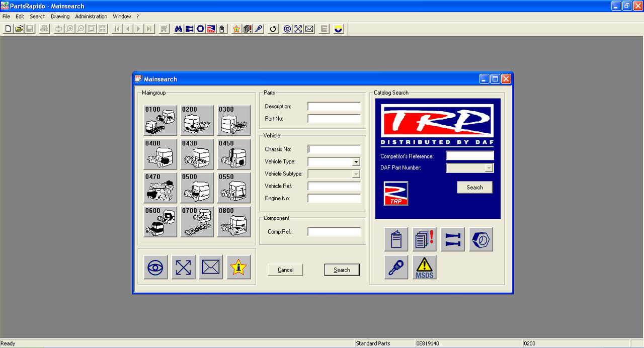644x348 pixels.
Task: Select maingroup 0700 chassis image
Action: 197,222
